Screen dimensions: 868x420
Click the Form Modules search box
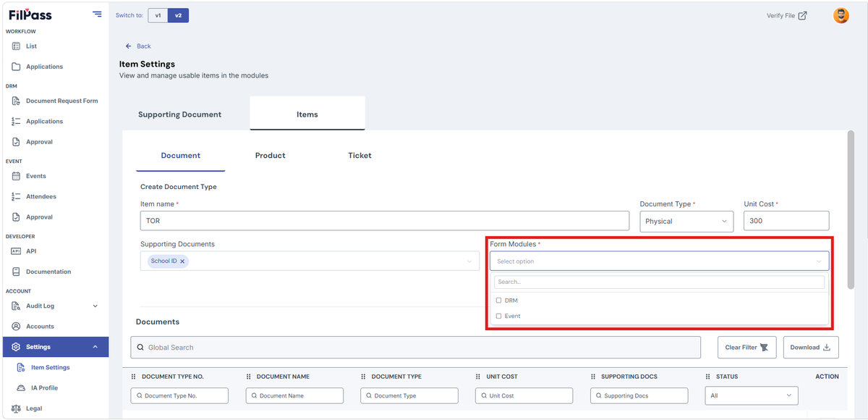click(659, 282)
